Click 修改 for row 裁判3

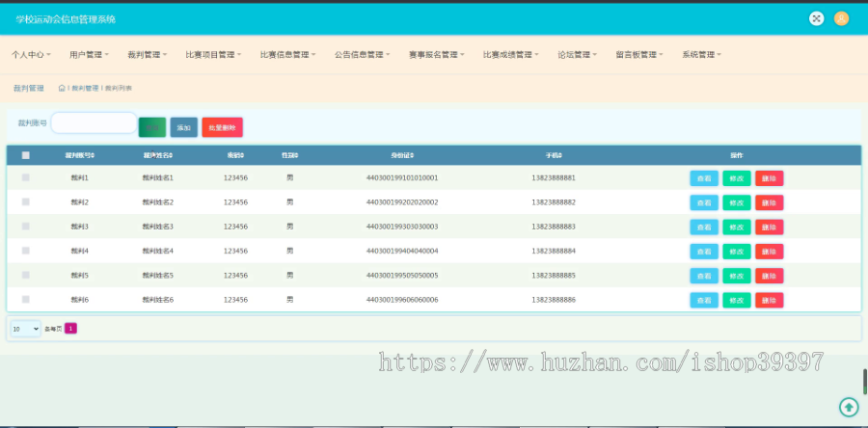737,227
